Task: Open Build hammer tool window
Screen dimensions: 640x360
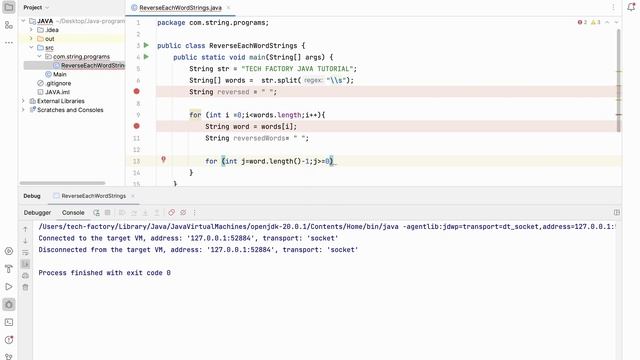Action: [x=9, y=269]
